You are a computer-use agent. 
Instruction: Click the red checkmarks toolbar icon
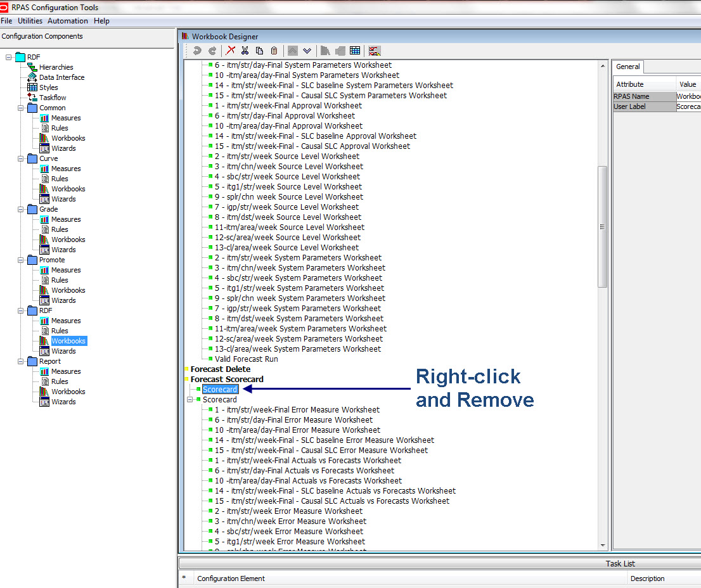pyautogui.click(x=375, y=51)
